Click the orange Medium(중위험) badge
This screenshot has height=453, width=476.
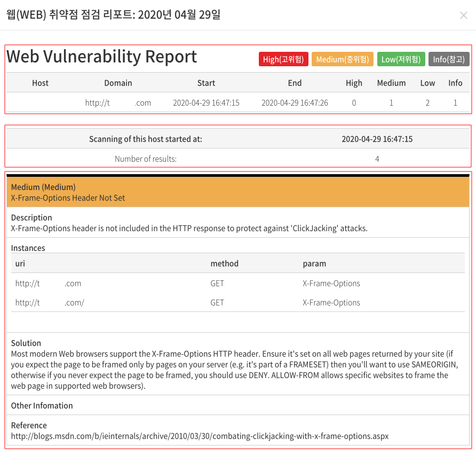coord(342,59)
